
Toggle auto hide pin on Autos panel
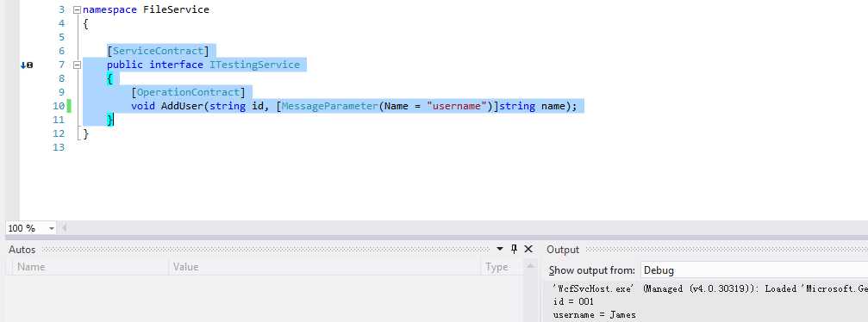pos(514,250)
